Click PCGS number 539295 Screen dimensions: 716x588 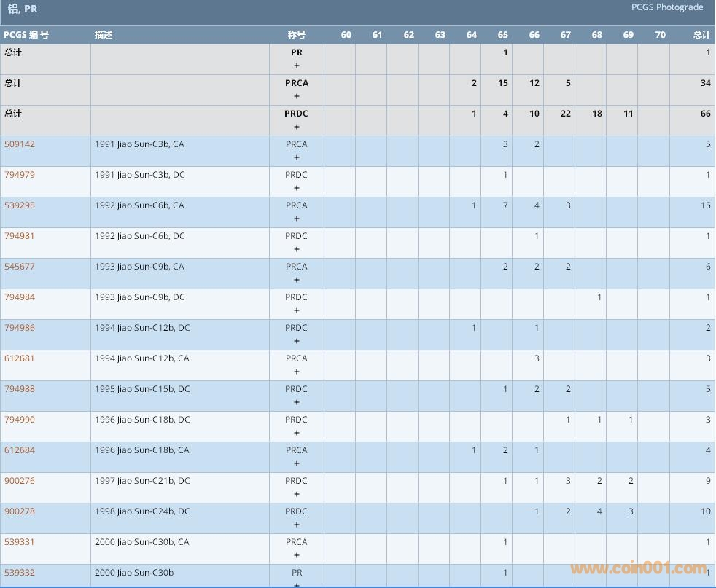[x=20, y=205]
